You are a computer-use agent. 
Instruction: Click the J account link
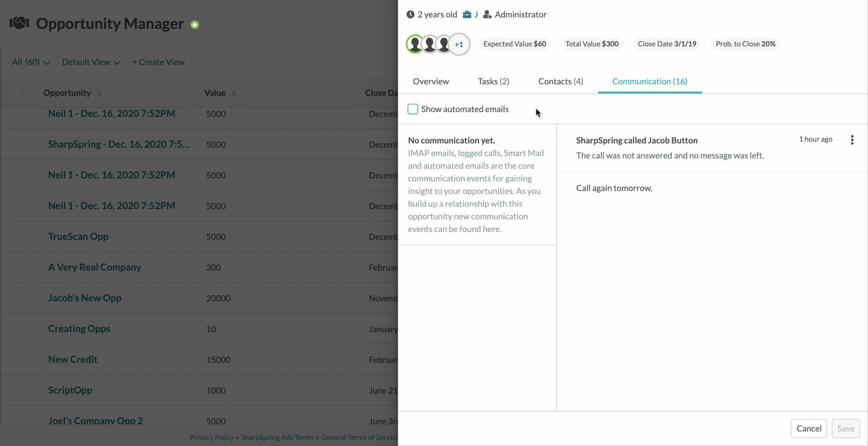pos(476,14)
